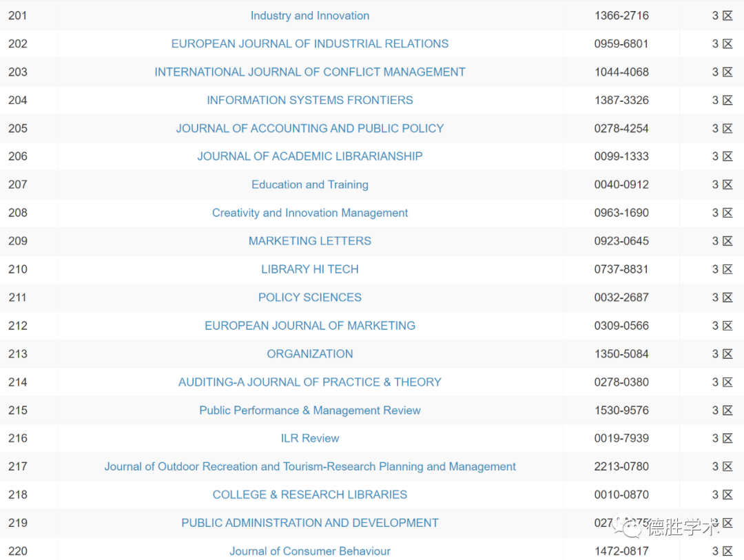Select row number 212
Image resolution: width=744 pixels, height=560 pixels.
[17, 326]
